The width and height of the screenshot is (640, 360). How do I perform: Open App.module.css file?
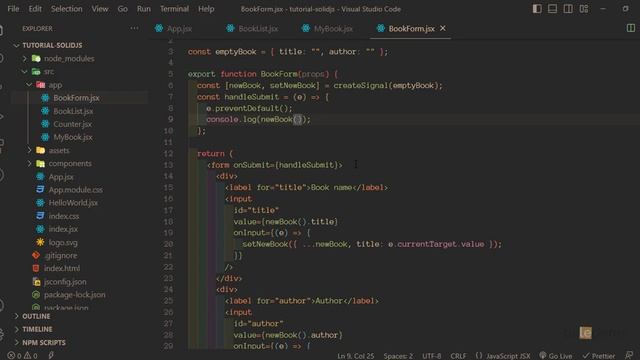[76, 190]
